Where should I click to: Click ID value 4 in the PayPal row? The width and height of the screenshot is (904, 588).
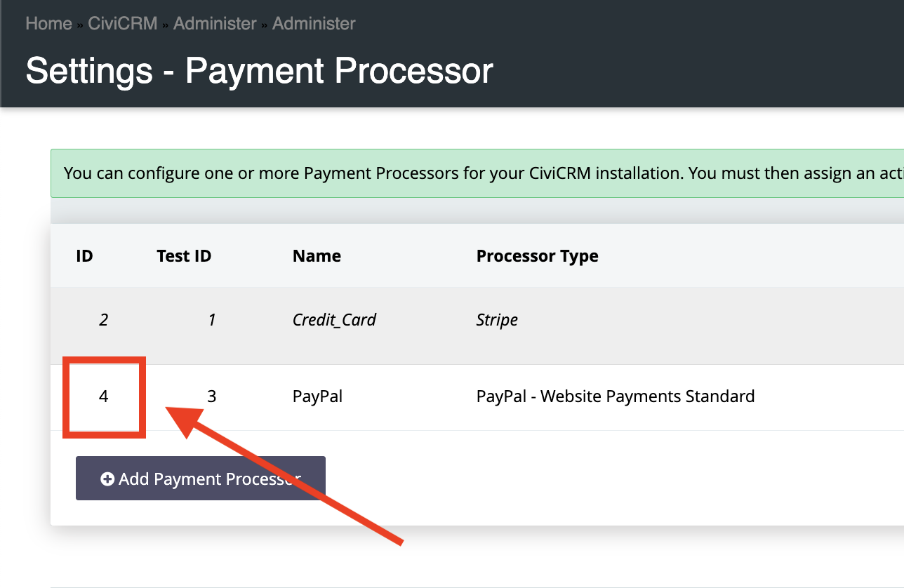104,396
